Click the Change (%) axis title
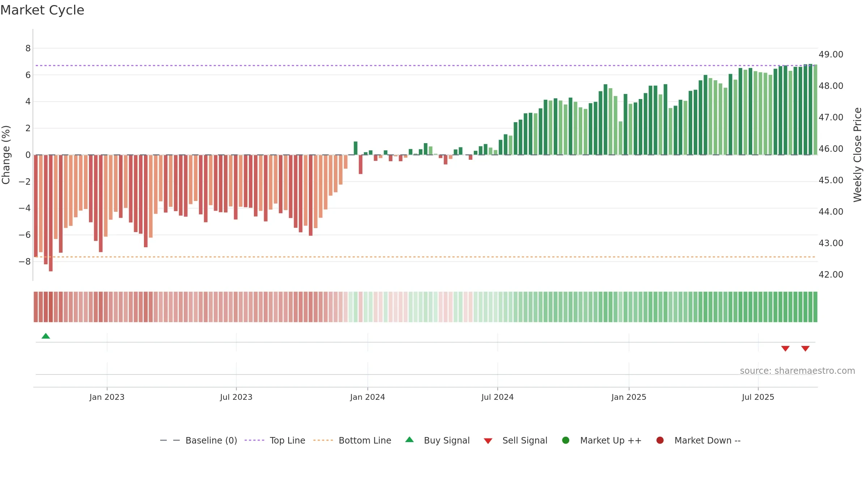Screen dimensions: 868x488 click(6, 155)
